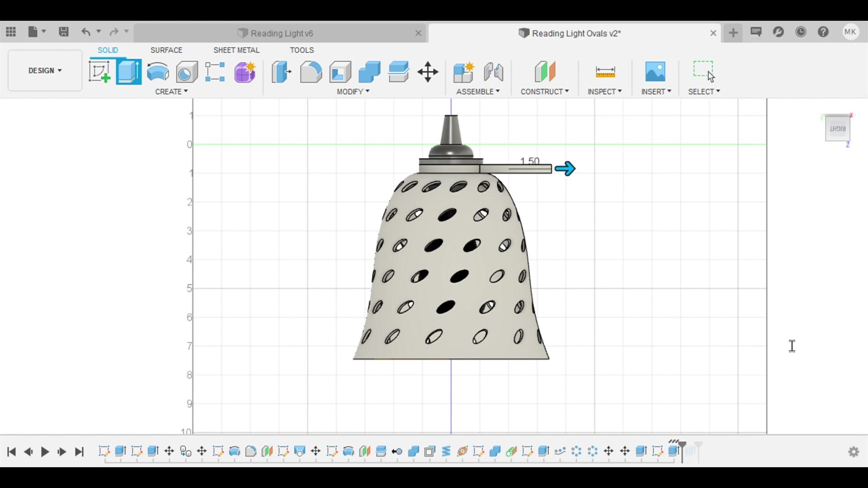
Task: Expand the CREATE dropdown menu
Action: point(171,91)
